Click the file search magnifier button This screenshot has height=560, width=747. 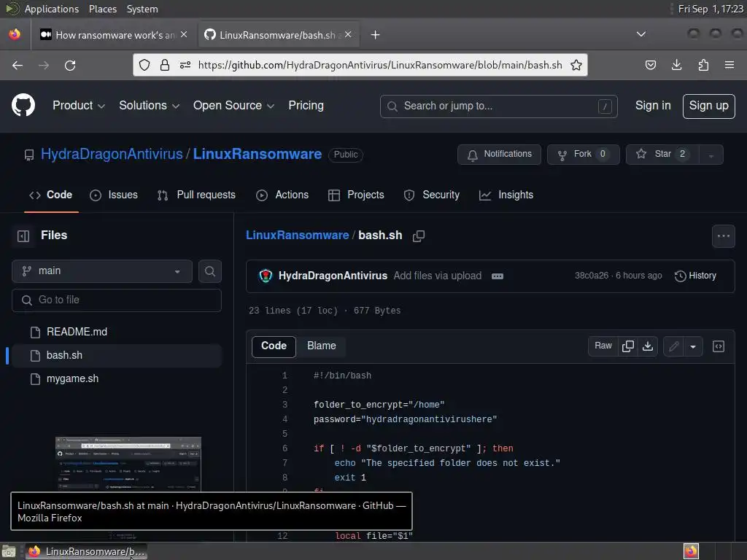tap(210, 271)
